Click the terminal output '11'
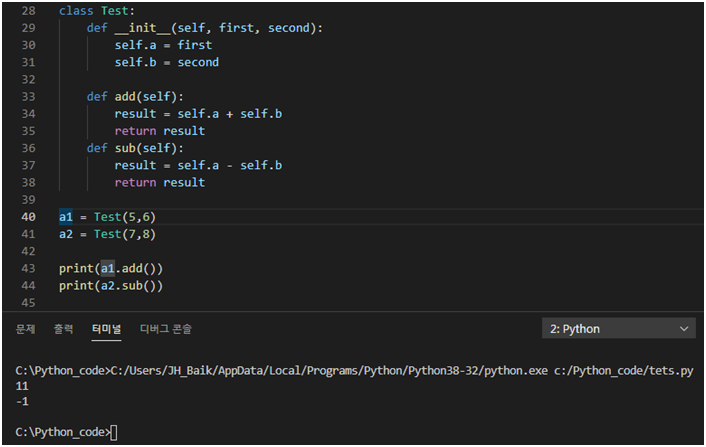Image resolution: width=706 pixels, height=447 pixels. tap(22, 386)
